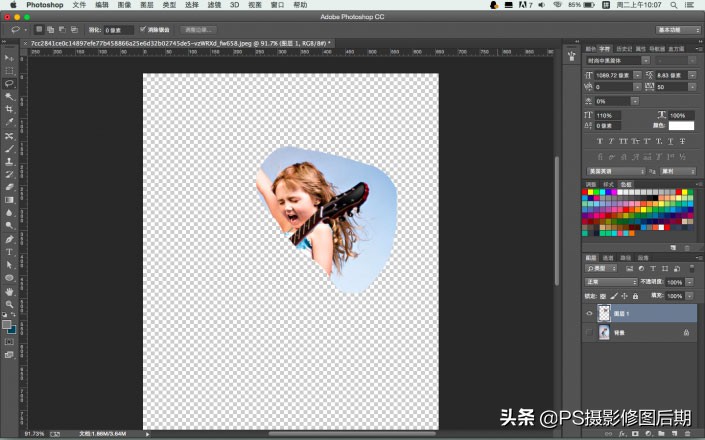Switch to the 样式 panel tab
The image size is (705, 440).
pos(609,185)
